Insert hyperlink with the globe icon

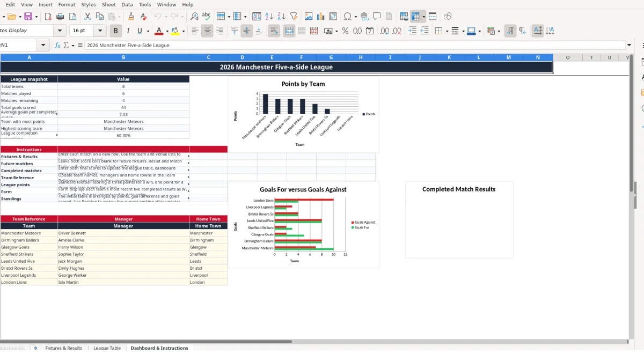coord(365,17)
